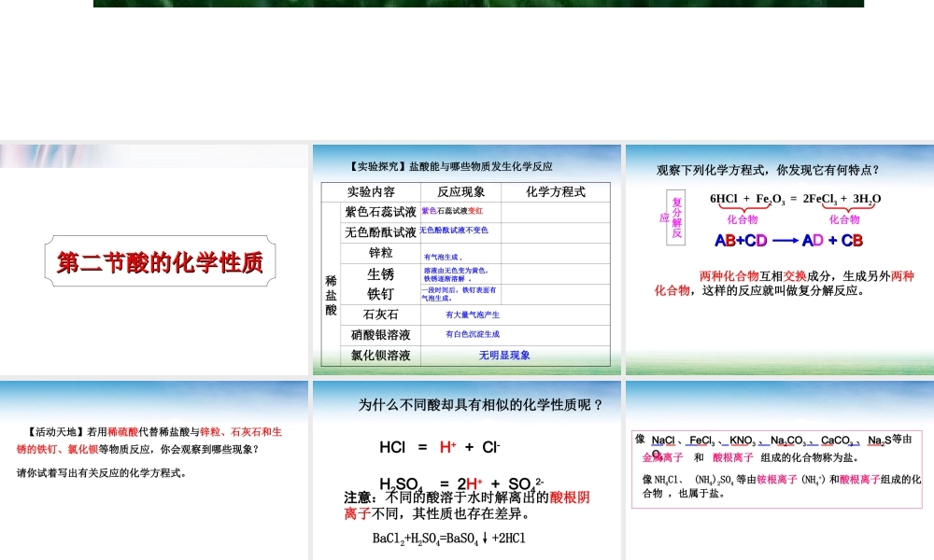This screenshot has width=934, height=560.
Task: Click the cell text 有大量气泡产生
Action: click(473, 315)
